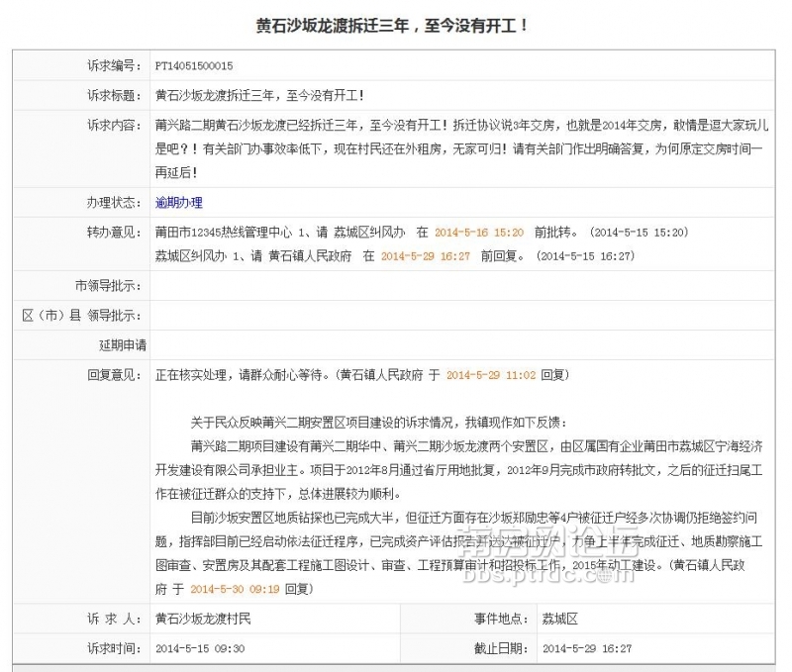Viewport: 792px width, 672px height.
Task: Click the orange deadline 2014-5-29 16:27
Action: tap(426, 256)
